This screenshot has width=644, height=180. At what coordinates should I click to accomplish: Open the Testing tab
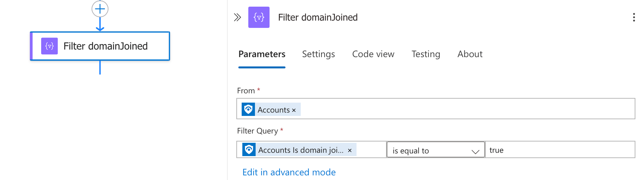(426, 54)
